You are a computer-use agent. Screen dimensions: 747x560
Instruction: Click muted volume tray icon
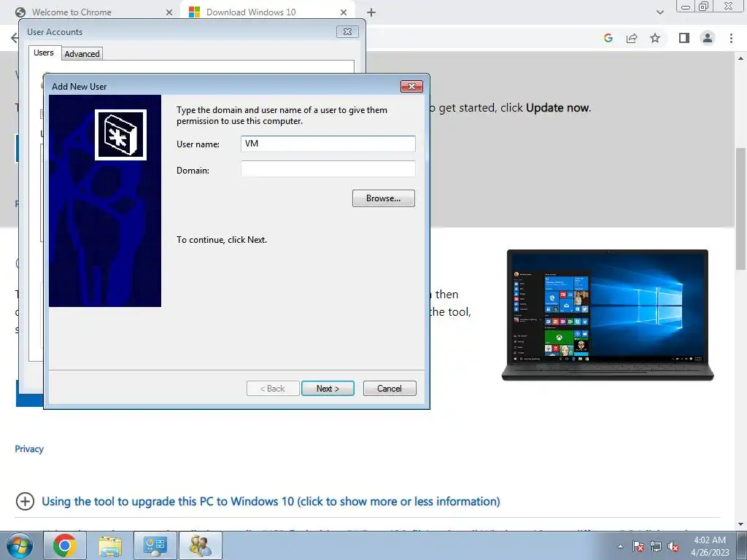[673, 546]
